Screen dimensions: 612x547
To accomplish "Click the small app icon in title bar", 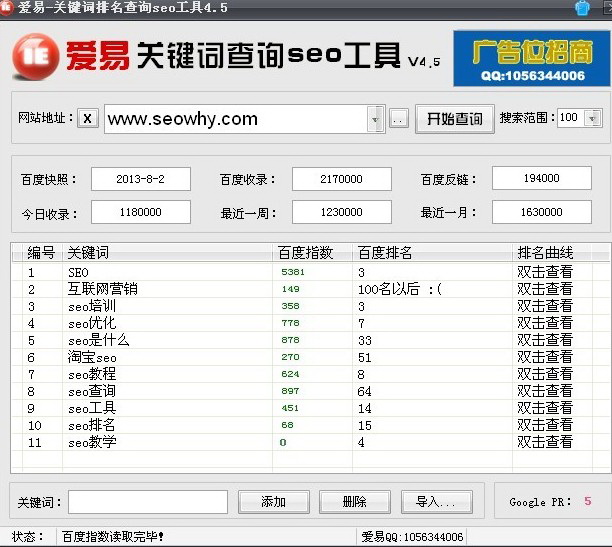I will 6,8.
